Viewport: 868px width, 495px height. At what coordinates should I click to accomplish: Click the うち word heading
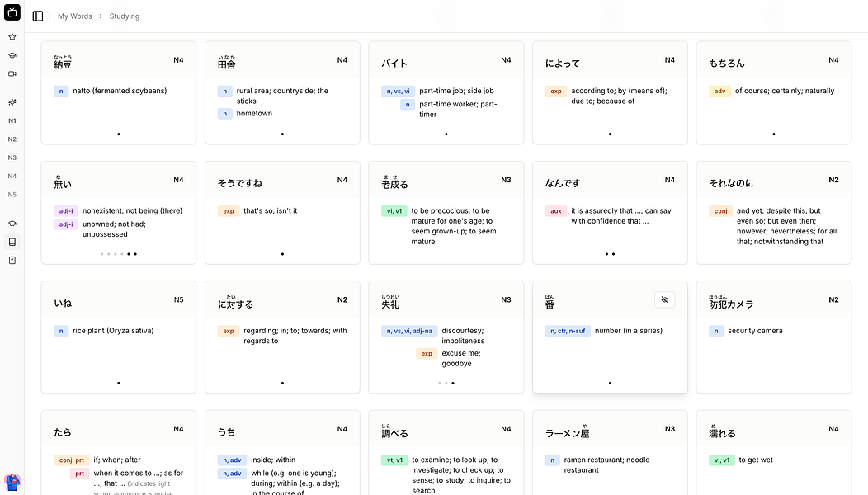point(226,432)
